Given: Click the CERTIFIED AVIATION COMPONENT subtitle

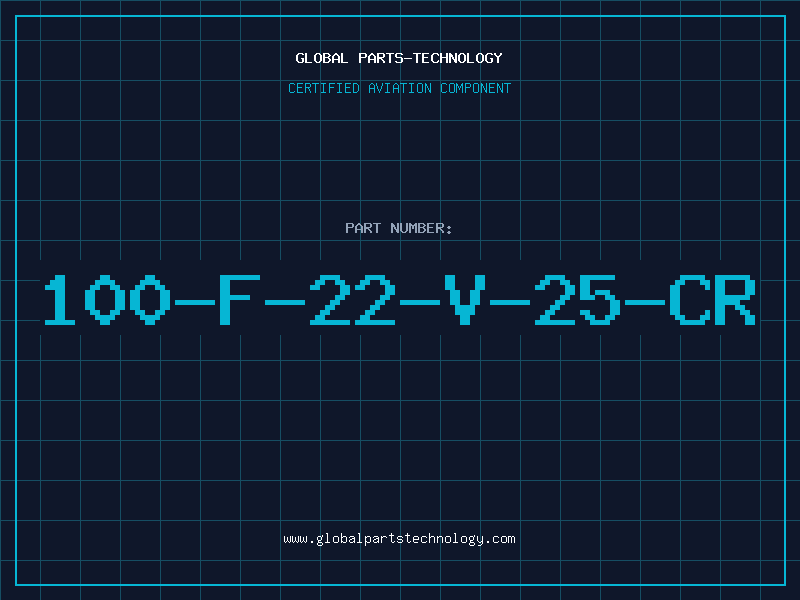Looking at the screenshot, I should pyautogui.click(x=399, y=88).
